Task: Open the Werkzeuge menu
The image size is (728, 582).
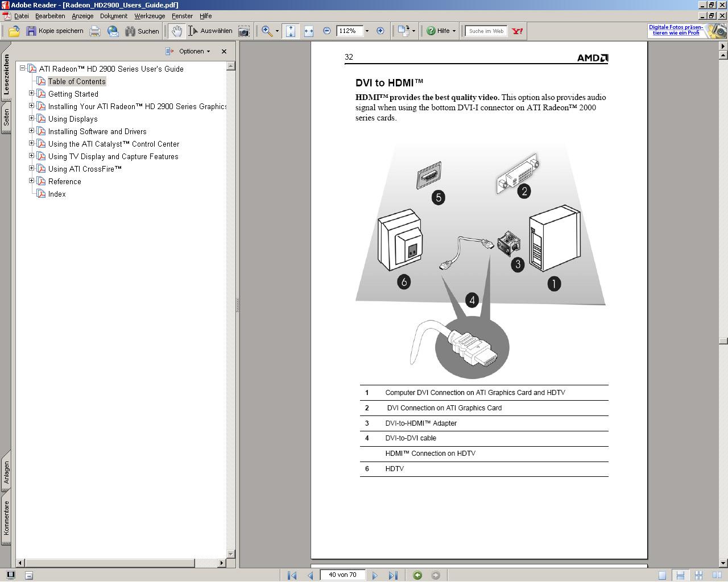Action: pos(150,16)
